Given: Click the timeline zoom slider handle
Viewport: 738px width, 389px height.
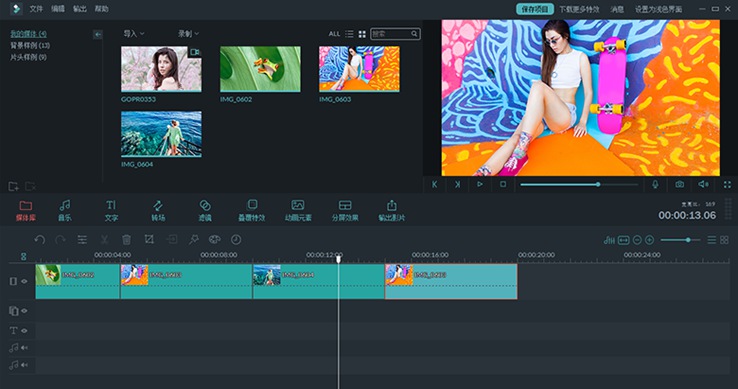Looking at the screenshot, I should click(x=688, y=240).
